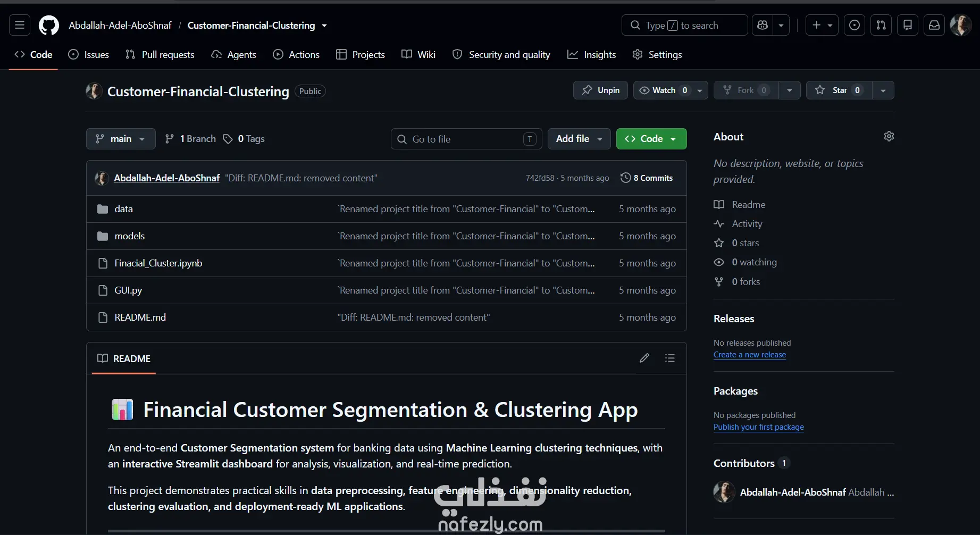The image size is (980, 535).
Task: Open the GUI.py file
Action: tap(128, 290)
